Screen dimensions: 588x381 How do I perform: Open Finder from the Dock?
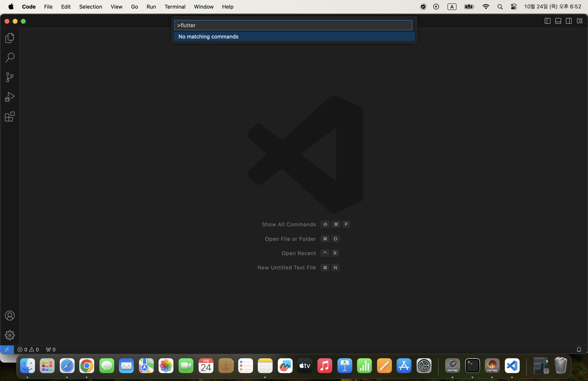(27, 366)
